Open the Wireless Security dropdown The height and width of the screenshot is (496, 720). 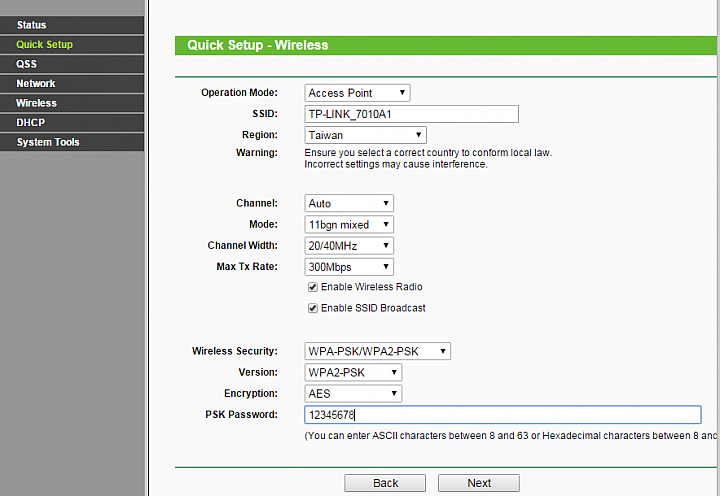click(x=377, y=351)
